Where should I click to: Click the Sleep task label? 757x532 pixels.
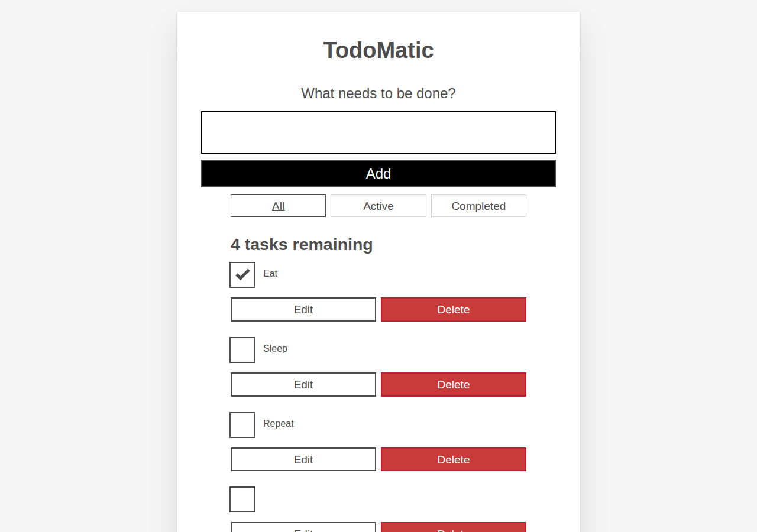(x=275, y=349)
